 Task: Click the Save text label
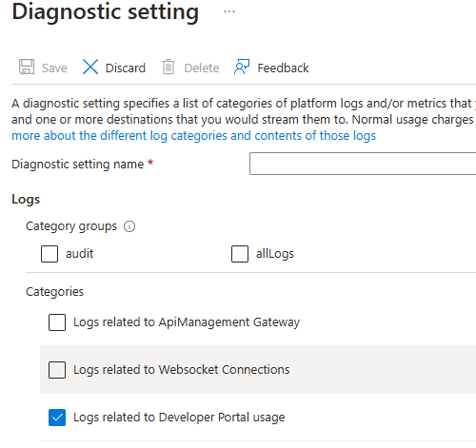point(54,68)
